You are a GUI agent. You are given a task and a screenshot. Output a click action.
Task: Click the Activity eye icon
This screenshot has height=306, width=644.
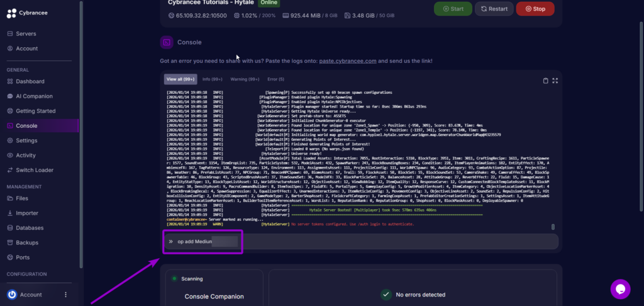10,156
